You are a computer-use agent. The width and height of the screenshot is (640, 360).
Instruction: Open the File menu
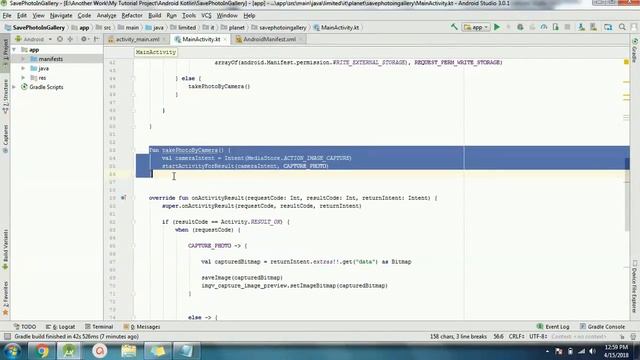click(7, 16)
